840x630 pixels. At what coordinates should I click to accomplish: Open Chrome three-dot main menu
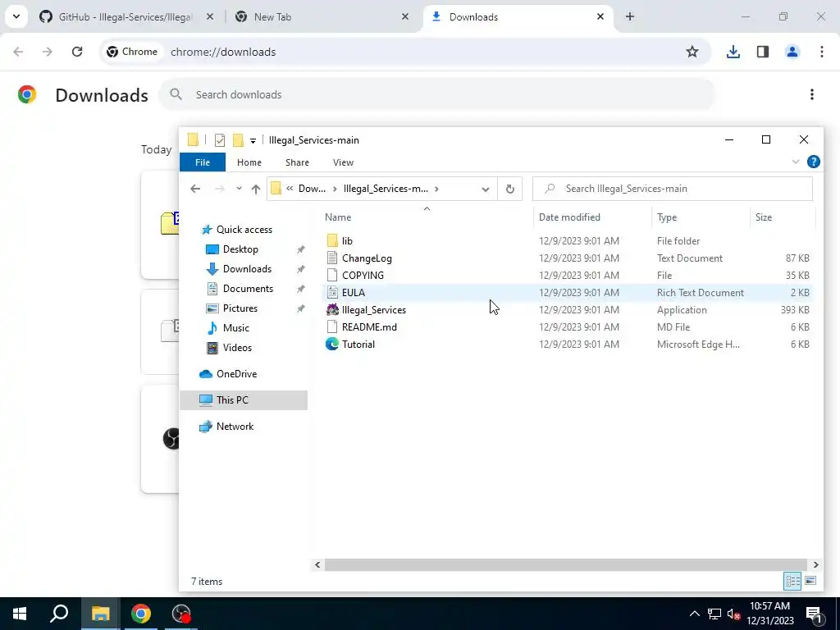822,52
